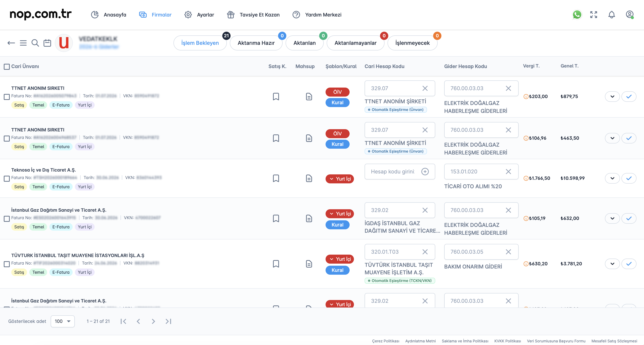Clear gider code 760.00.03.05 in TÜVTURK row
This screenshot has height=345, width=644.
[x=508, y=252]
